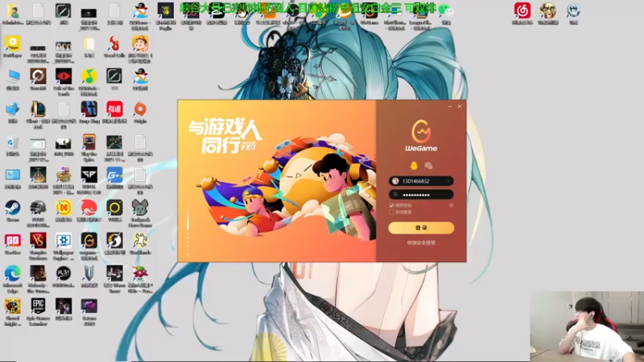
Task: Click the yellow login button
Action: click(421, 228)
